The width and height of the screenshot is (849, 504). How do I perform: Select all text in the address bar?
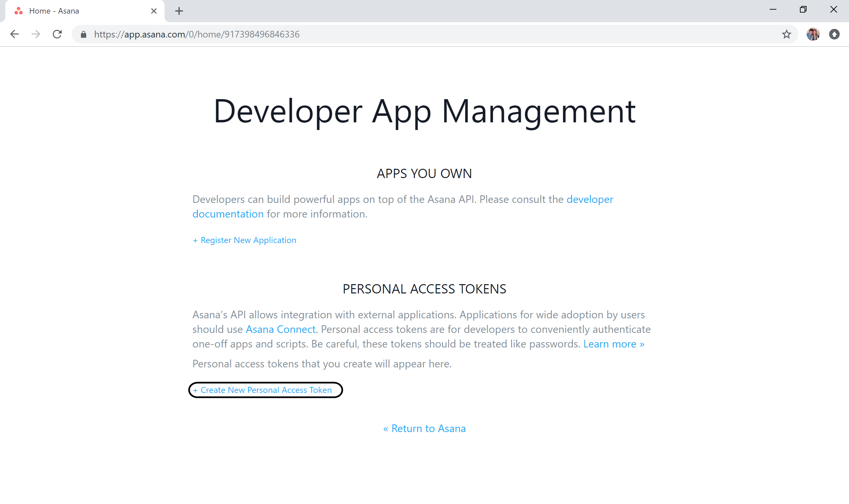(197, 34)
